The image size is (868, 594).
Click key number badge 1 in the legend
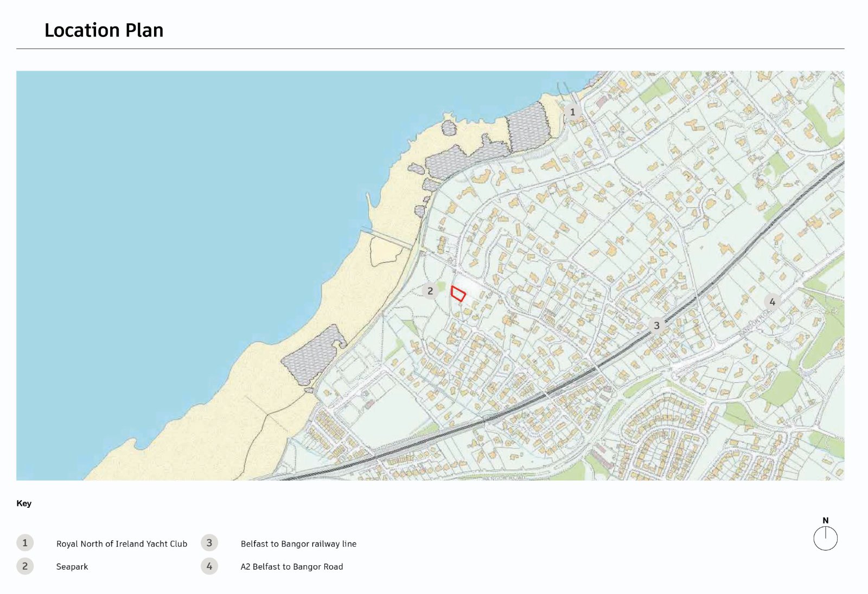coord(25,543)
